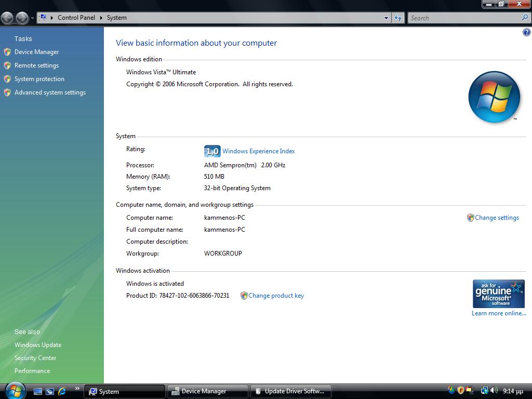Open the Windows Start orb

[15, 390]
